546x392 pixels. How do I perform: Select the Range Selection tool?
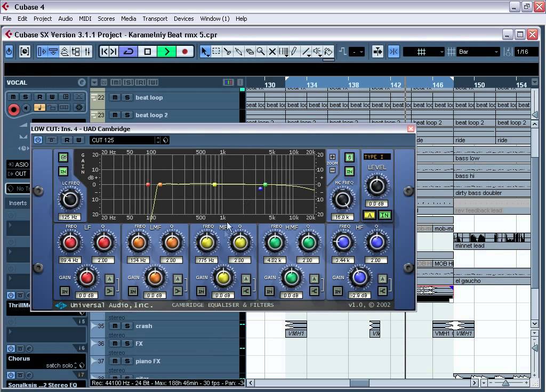click(216, 52)
